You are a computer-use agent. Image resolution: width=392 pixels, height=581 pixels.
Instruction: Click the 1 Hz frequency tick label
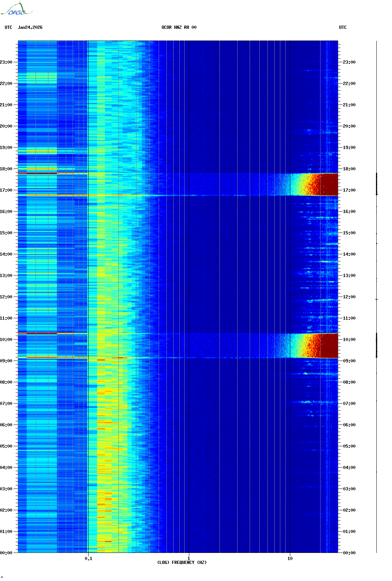189,559
